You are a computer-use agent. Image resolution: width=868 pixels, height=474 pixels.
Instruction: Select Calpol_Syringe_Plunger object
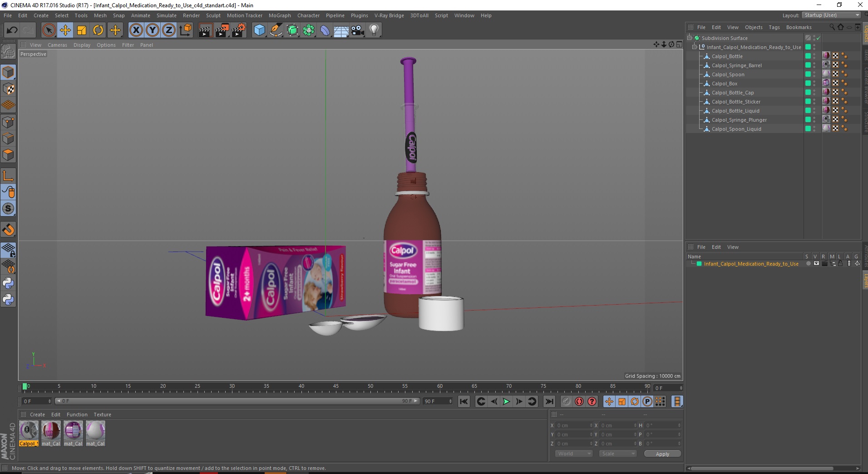tap(739, 120)
